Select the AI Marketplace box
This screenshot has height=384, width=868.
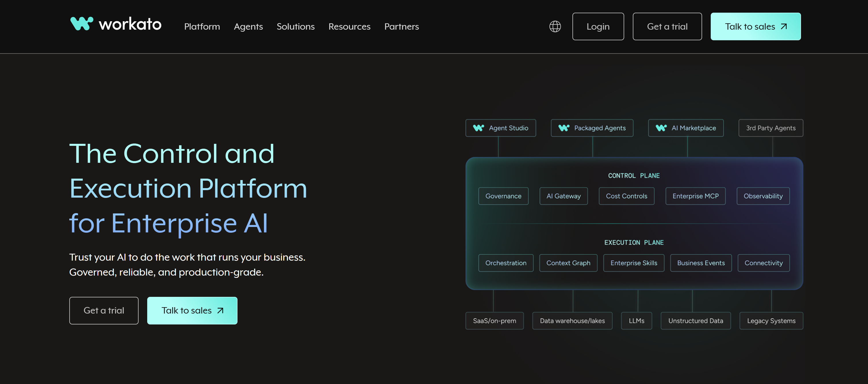[x=686, y=128]
